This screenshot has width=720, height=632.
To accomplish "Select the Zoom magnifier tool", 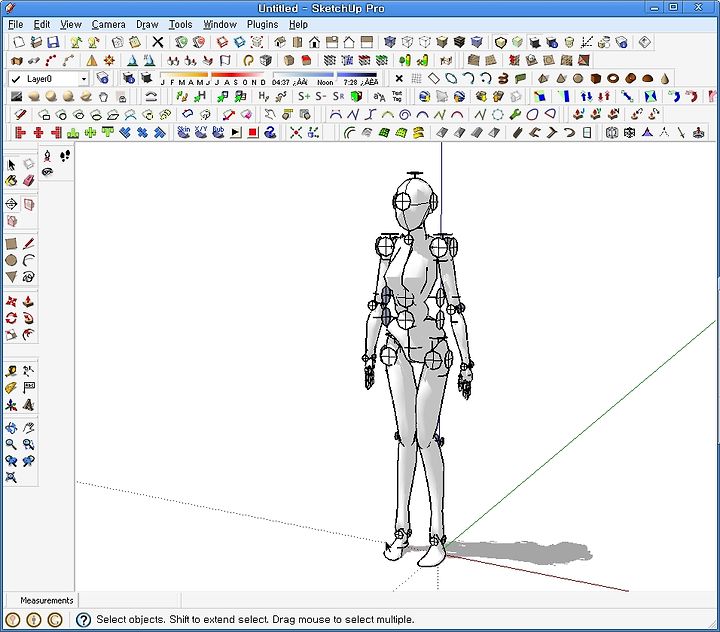I will [11, 444].
